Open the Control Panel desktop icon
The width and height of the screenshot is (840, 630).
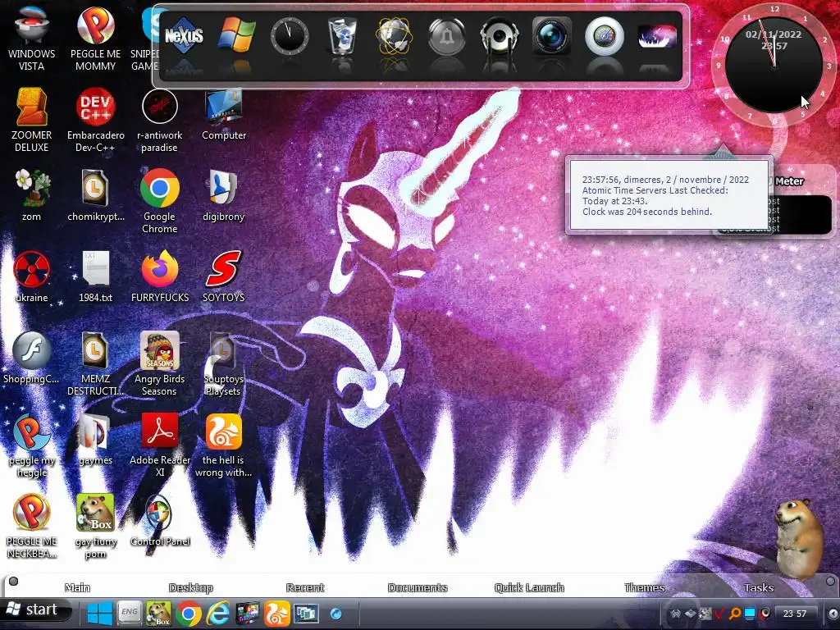tap(160, 521)
